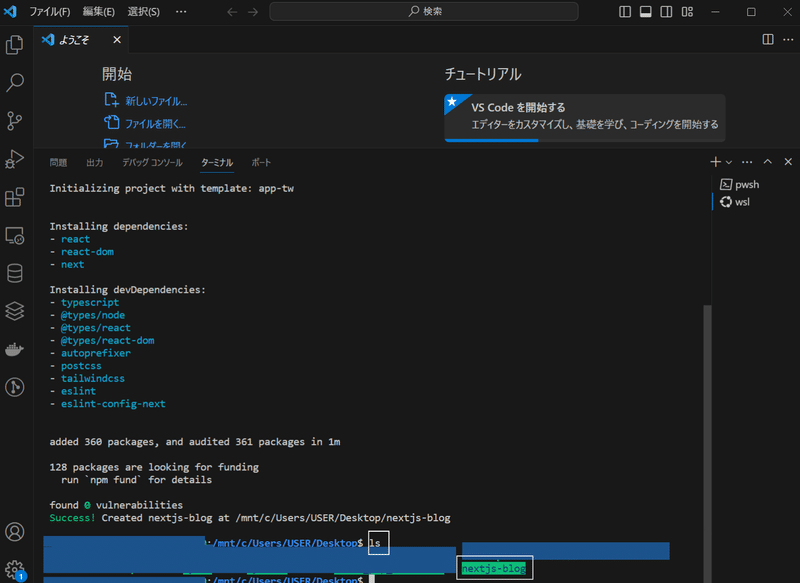The height and width of the screenshot is (583, 800).
Task: Click the tutorial progress bar
Action: tap(585, 140)
